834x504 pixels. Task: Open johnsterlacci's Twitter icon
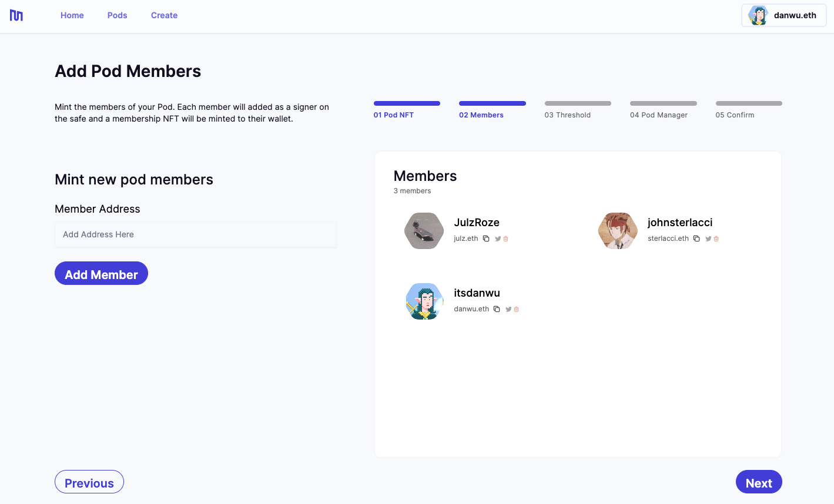pyautogui.click(x=708, y=238)
